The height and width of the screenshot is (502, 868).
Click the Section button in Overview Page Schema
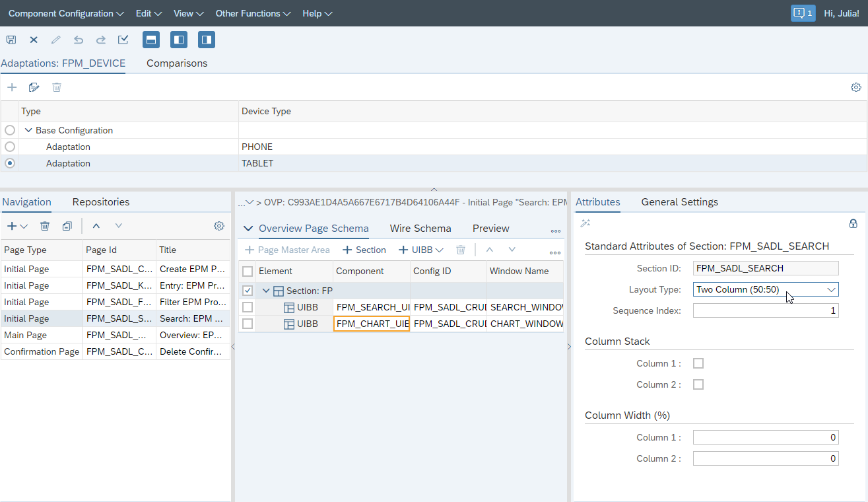coord(364,250)
